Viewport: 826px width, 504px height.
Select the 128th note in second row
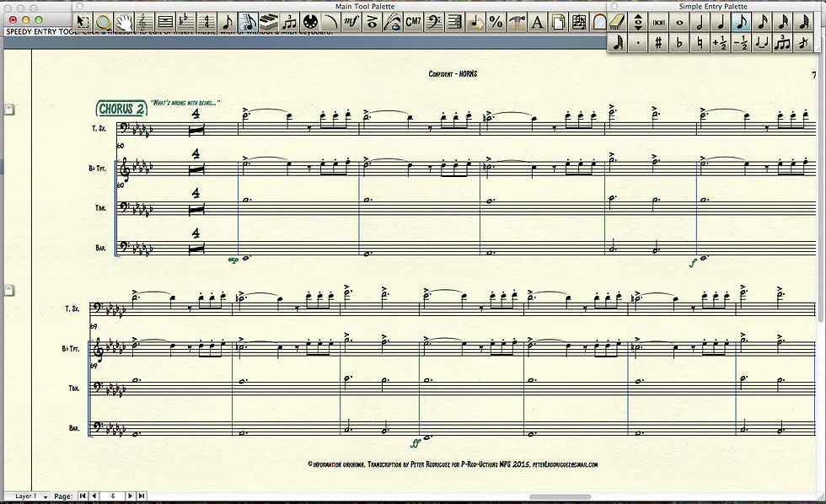click(x=617, y=43)
